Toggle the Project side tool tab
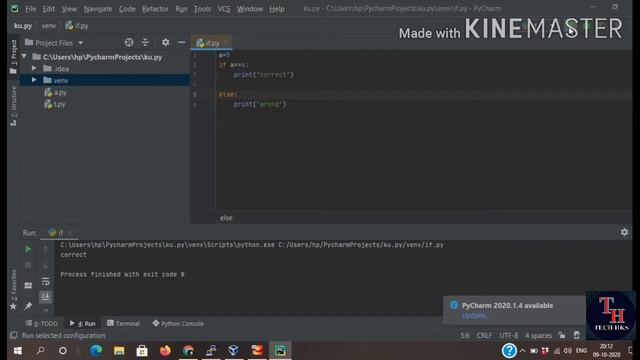This screenshot has width=640, height=360. tap(13, 57)
